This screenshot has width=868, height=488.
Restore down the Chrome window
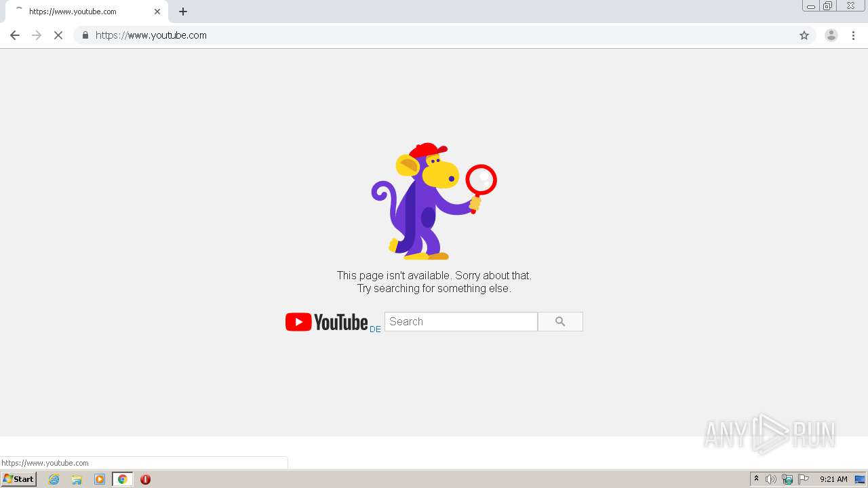[x=828, y=6]
